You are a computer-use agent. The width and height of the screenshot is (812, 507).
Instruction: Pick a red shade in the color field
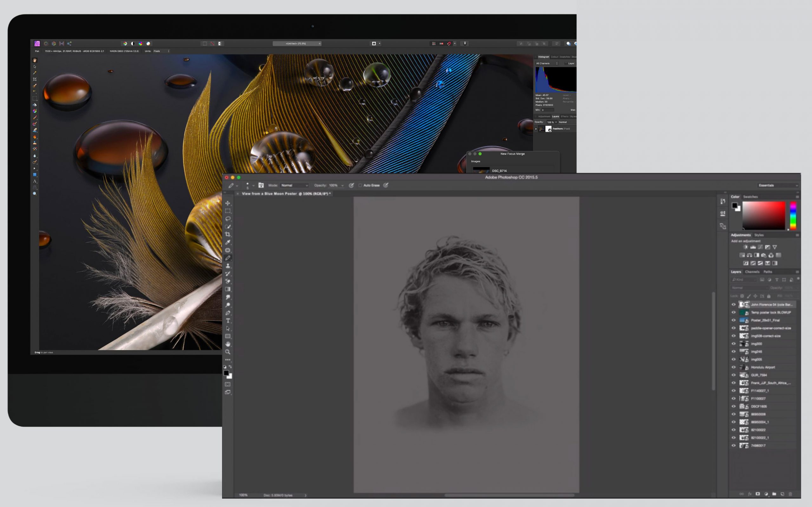click(764, 215)
